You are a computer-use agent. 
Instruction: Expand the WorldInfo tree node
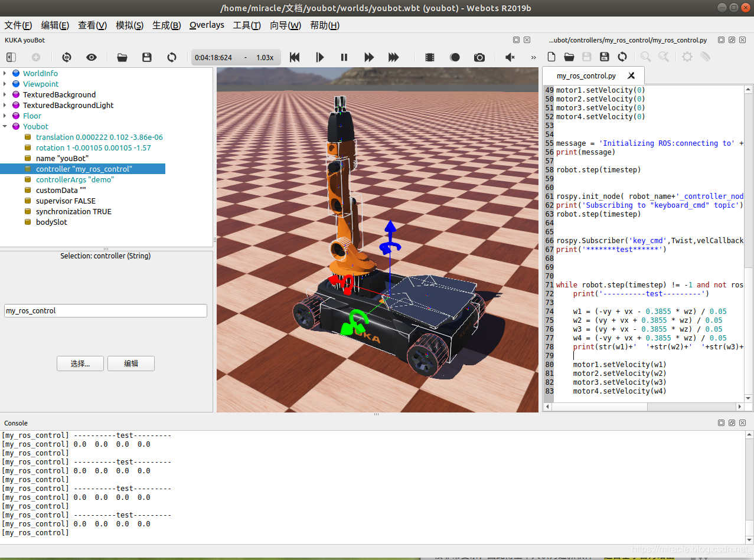5,73
